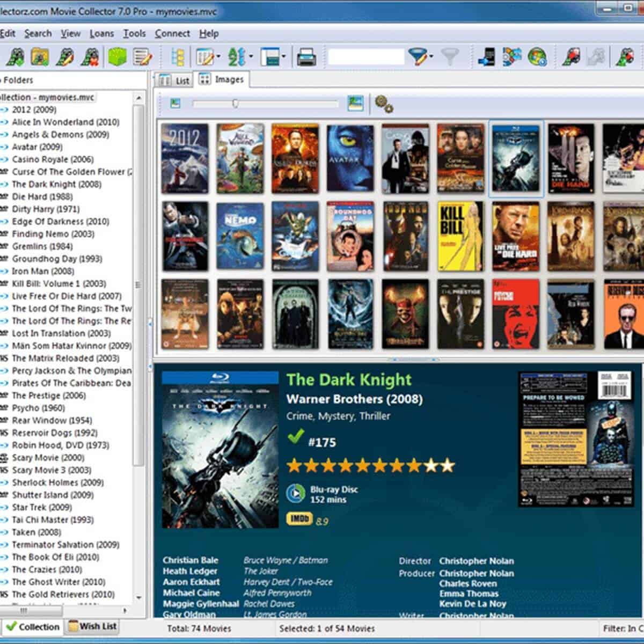Click the notepad with pencil toolbar icon
The height and width of the screenshot is (644, 644).
pos(142,56)
